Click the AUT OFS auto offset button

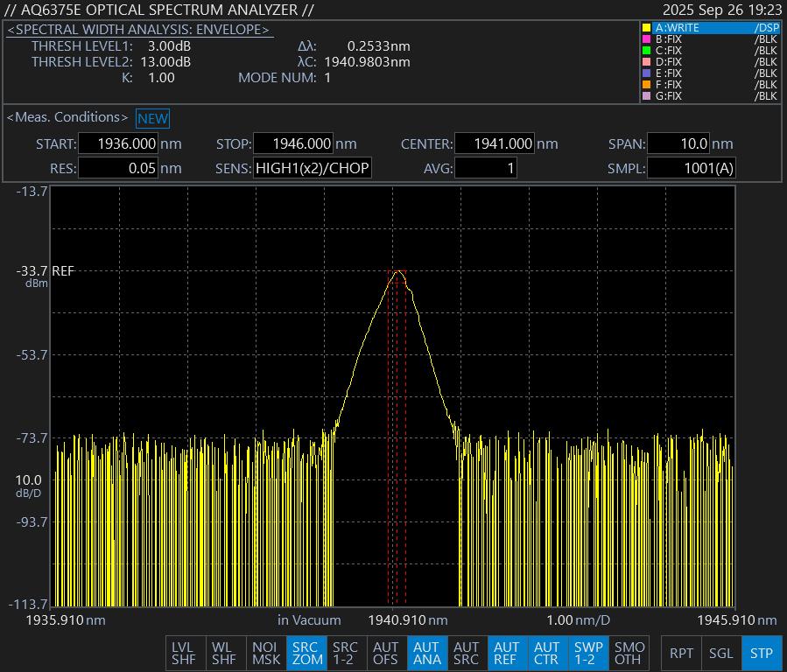pyautogui.click(x=386, y=653)
